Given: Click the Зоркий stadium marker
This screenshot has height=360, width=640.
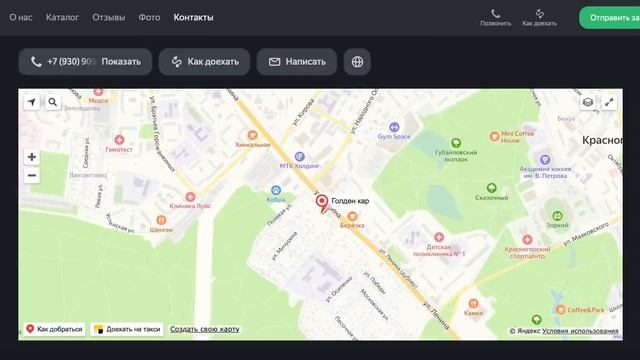Looking at the screenshot, I should [557, 215].
